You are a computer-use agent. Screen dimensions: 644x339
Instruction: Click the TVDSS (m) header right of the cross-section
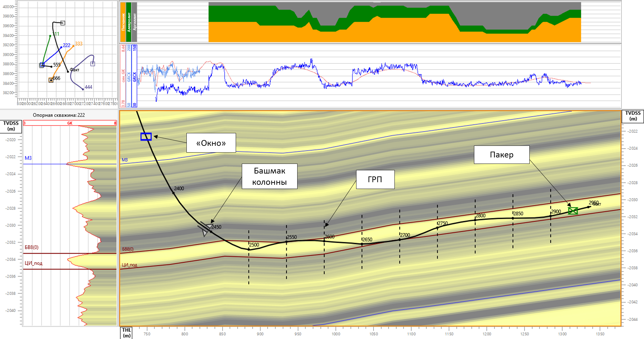(x=633, y=116)
